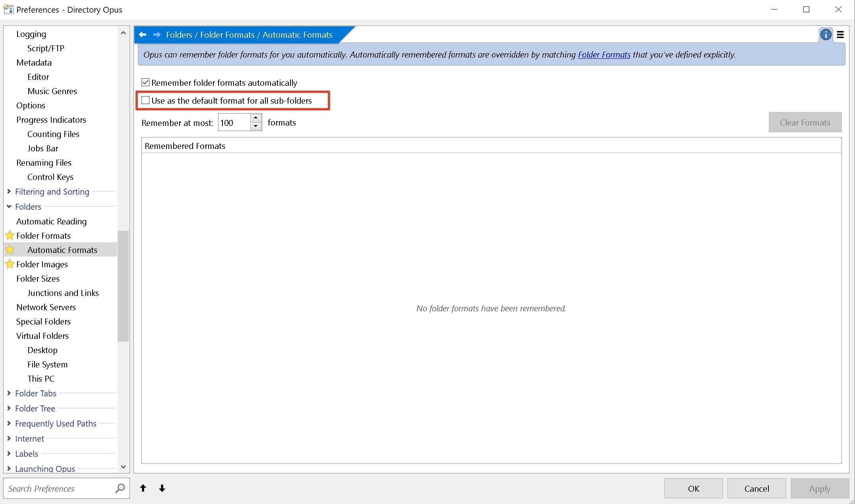Collapse the Folders section
The width and height of the screenshot is (855, 504).
(x=9, y=207)
